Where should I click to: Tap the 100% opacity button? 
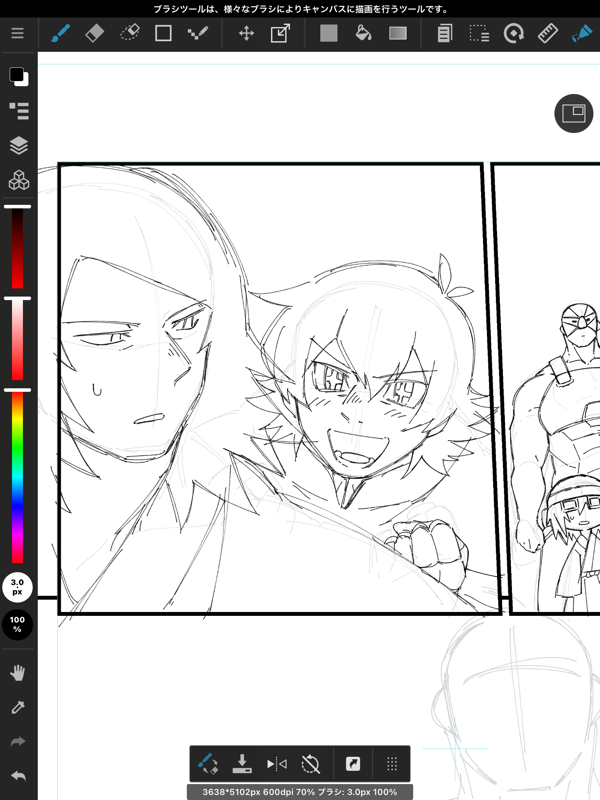(x=17, y=624)
